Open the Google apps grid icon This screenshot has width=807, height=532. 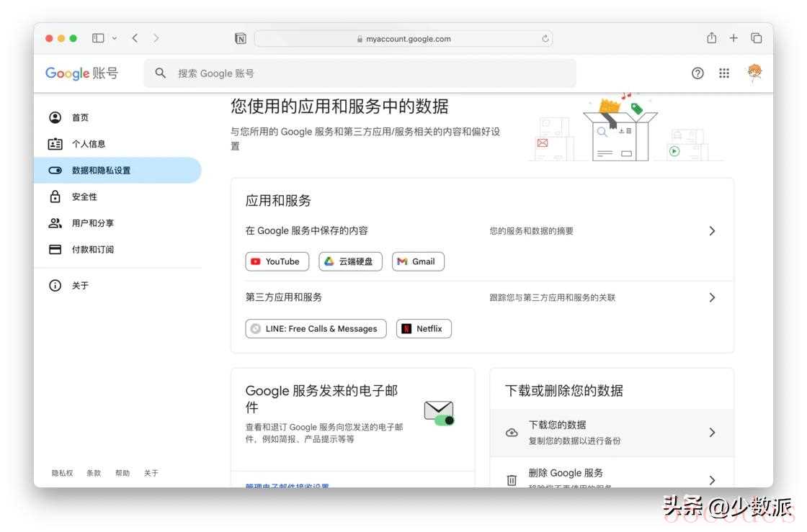tap(724, 73)
